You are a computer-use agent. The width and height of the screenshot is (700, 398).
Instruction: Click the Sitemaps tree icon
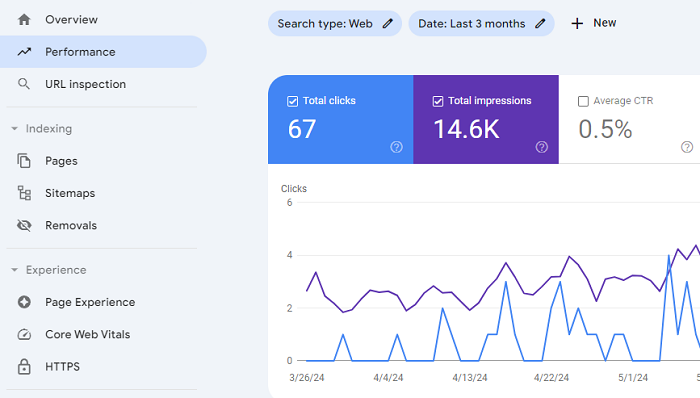coord(24,193)
